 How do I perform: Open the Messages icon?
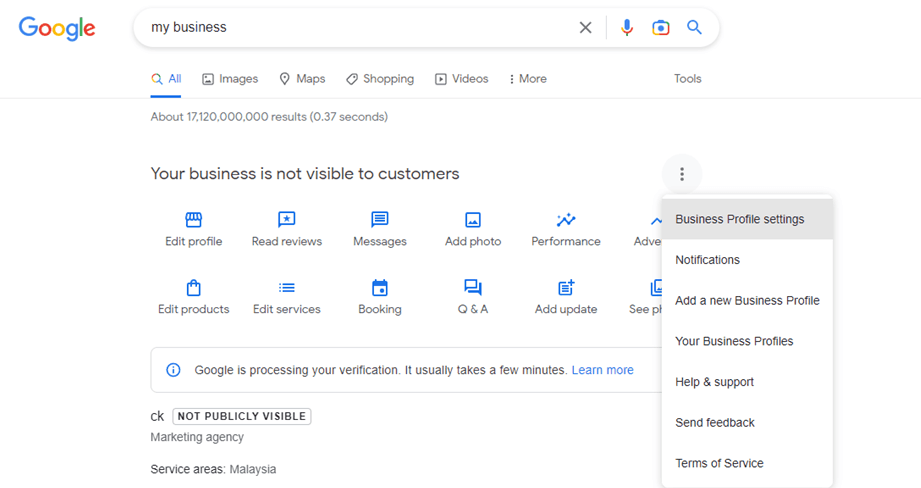click(x=379, y=220)
